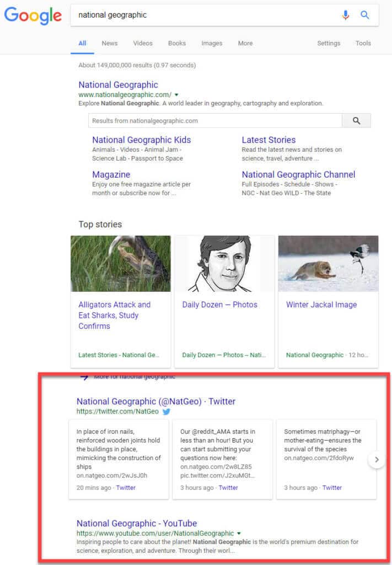The height and width of the screenshot is (565, 392).
Task: Click 'Daily Dozen — Photos – Nati...' source text
Action: pyautogui.click(x=224, y=355)
